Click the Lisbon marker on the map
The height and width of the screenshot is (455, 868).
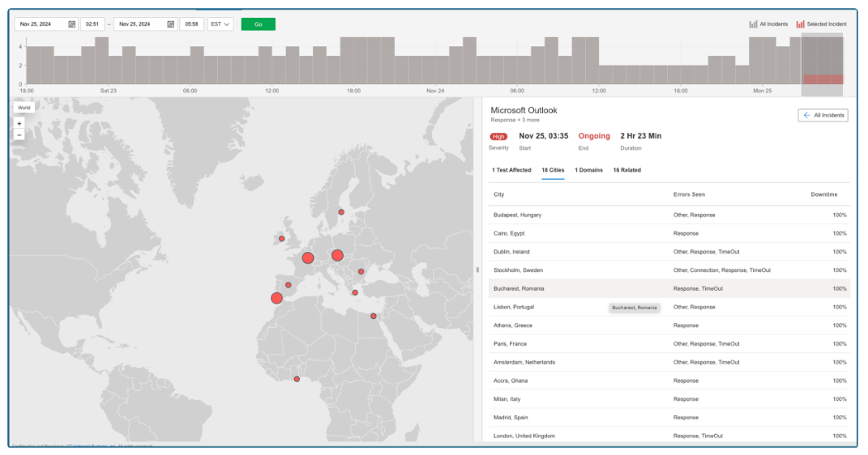[x=277, y=299]
